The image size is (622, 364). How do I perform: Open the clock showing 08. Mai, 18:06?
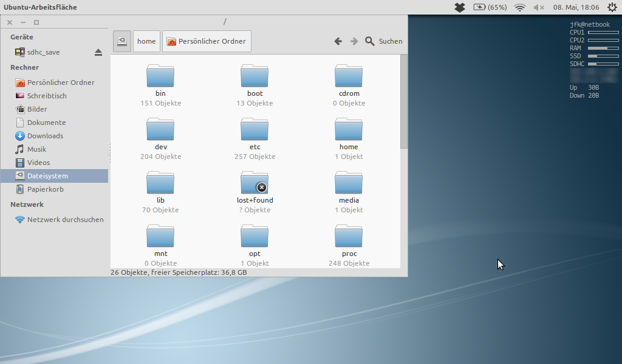[576, 7]
